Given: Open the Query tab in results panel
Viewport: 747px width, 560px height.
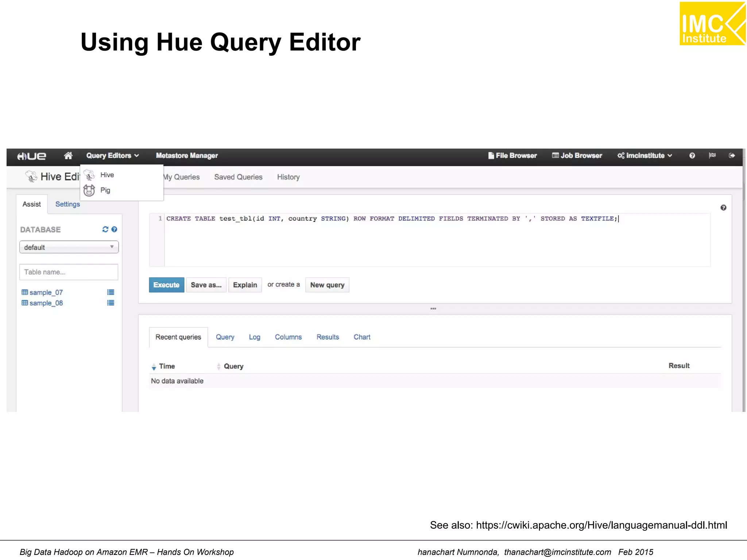Looking at the screenshot, I should (x=225, y=337).
